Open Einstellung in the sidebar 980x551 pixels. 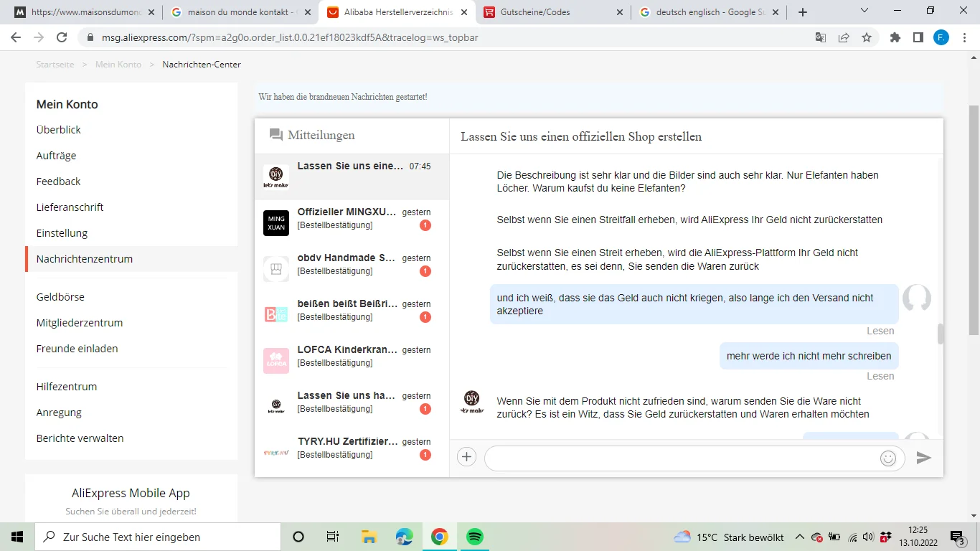click(62, 233)
